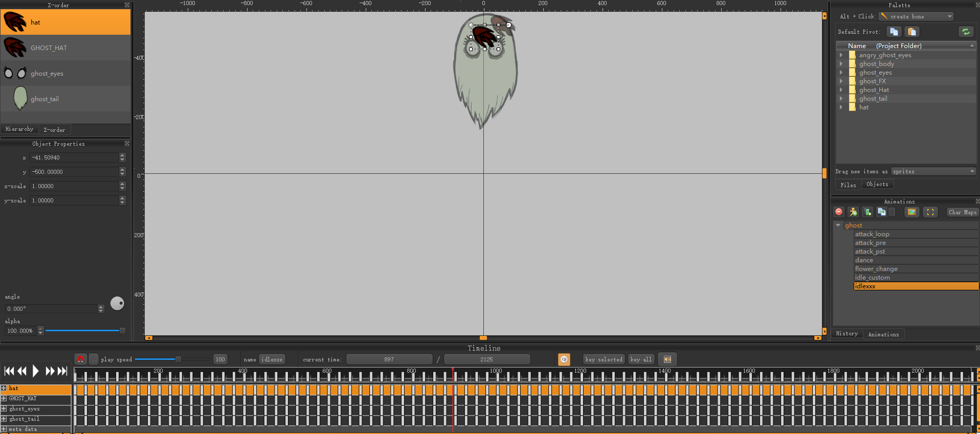Expand the hat row in the timeline

pos(4,389)
